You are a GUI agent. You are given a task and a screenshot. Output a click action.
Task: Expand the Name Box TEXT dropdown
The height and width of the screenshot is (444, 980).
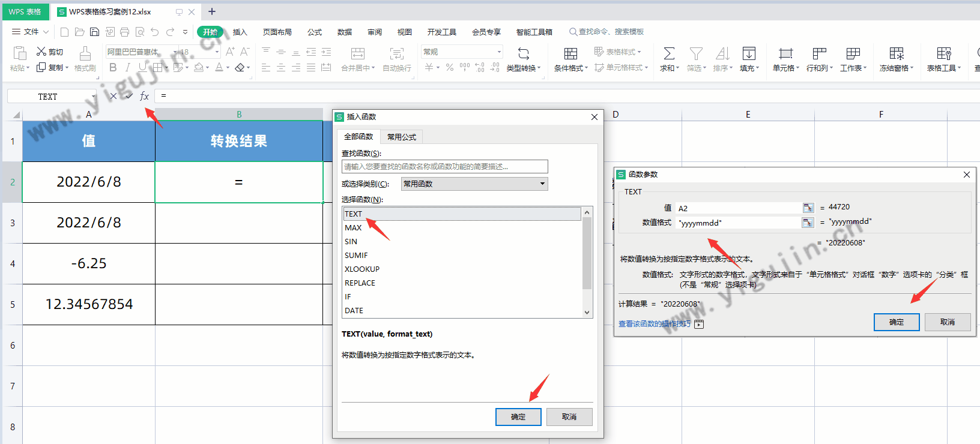click(94, 96)
